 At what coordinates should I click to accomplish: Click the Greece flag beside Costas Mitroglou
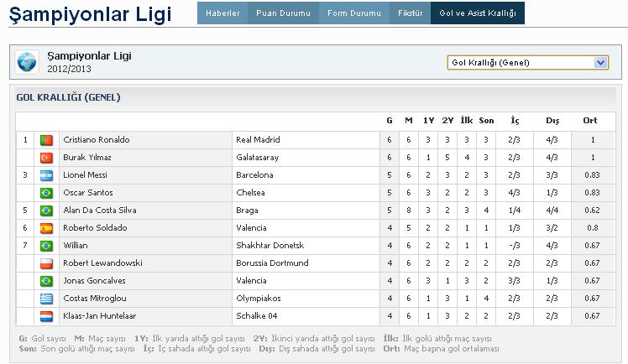[46, 299]
